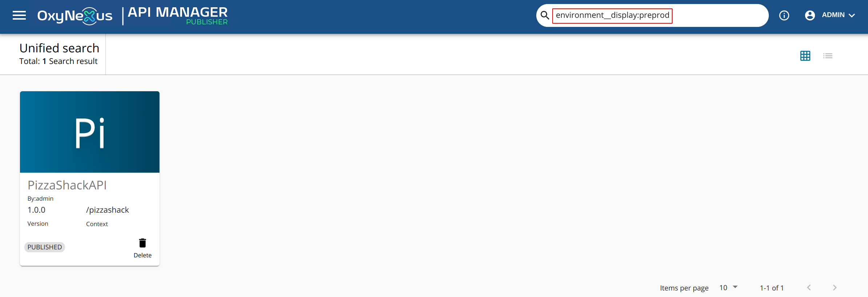Click the OxyNexus logo

[x=75, y=16]
